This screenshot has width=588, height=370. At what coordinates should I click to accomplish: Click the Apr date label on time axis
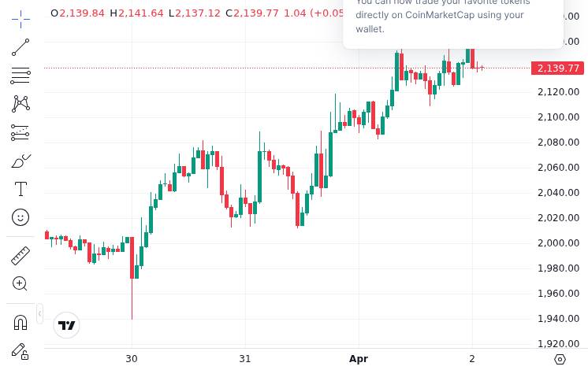[x=359, y=359]
